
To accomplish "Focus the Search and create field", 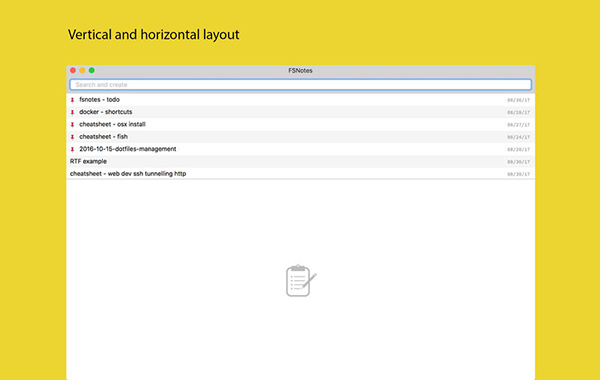I will click(x=300, y=85).
